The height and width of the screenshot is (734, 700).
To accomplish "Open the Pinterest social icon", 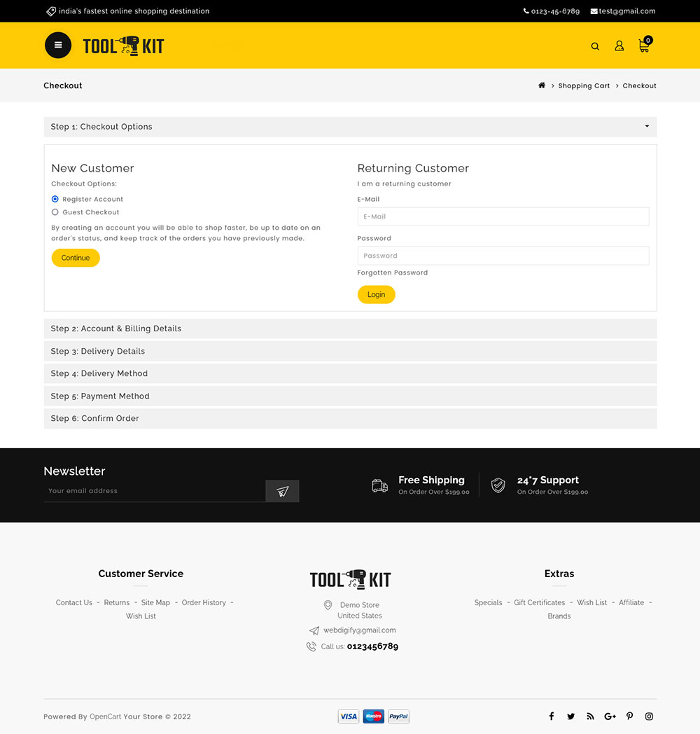I will click(630, 716).
